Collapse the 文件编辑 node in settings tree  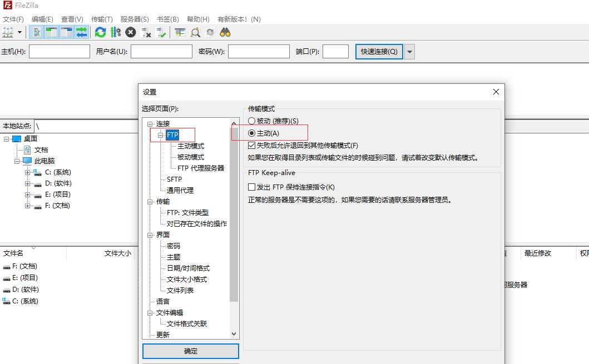[x=150, y=313]
